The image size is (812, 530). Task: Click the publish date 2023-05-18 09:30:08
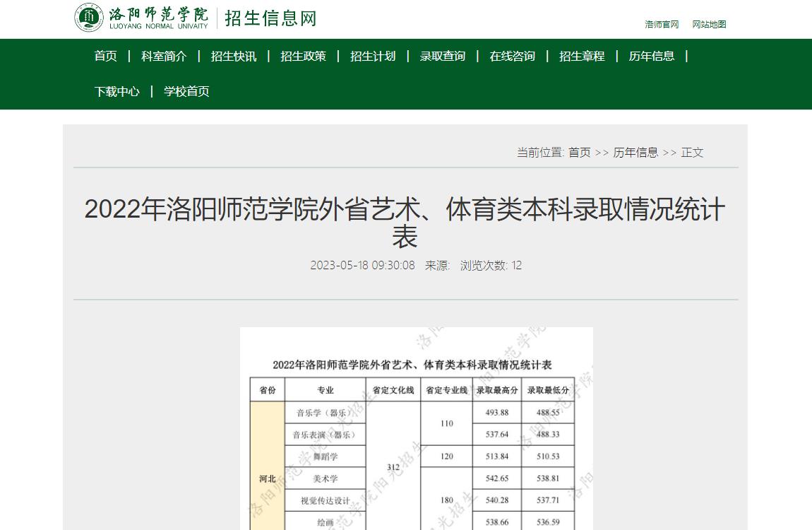(x=362, y=265)
